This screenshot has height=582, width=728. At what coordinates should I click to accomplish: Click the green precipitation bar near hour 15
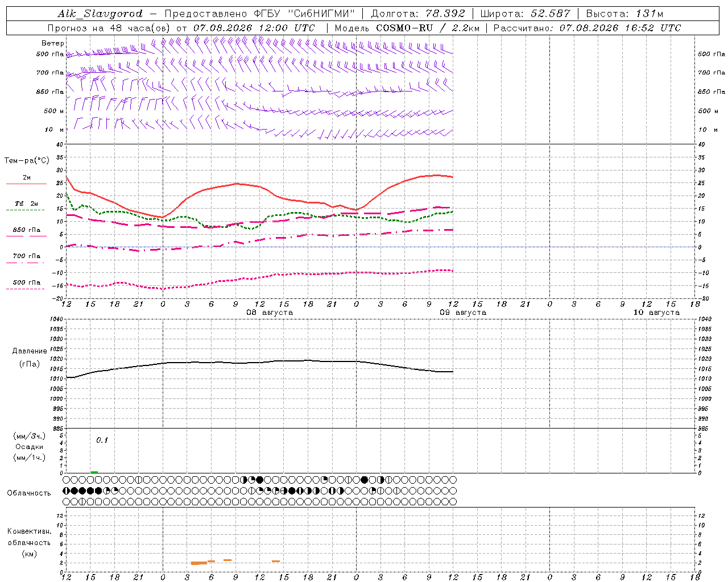(94, 472)
